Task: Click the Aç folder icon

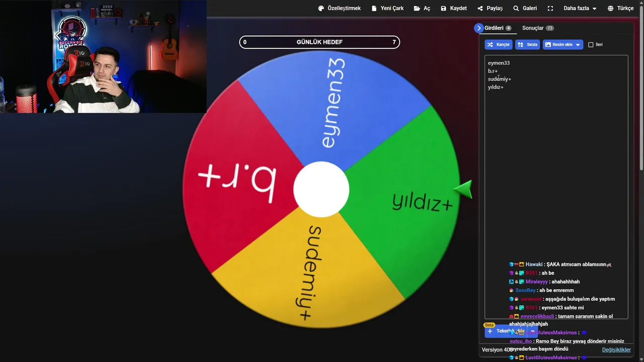Action: (x=417, y=9)
